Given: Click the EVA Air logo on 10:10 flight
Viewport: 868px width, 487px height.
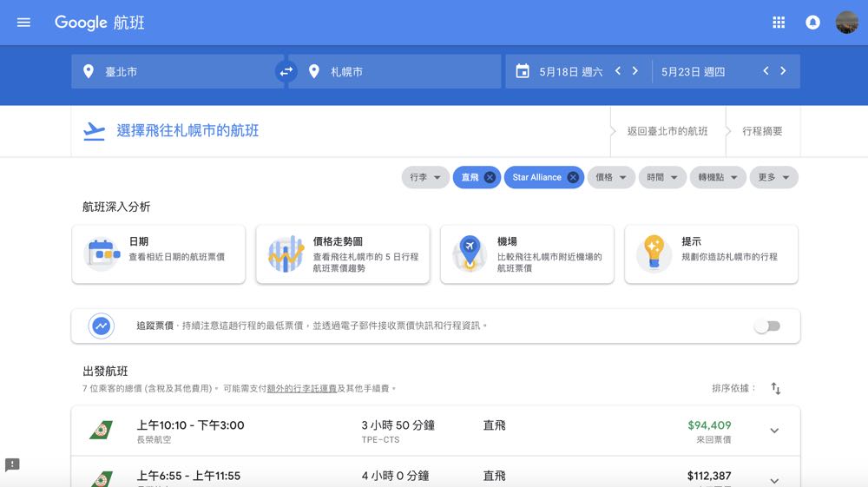Looking at the screenshot, I should click(102, 430).
